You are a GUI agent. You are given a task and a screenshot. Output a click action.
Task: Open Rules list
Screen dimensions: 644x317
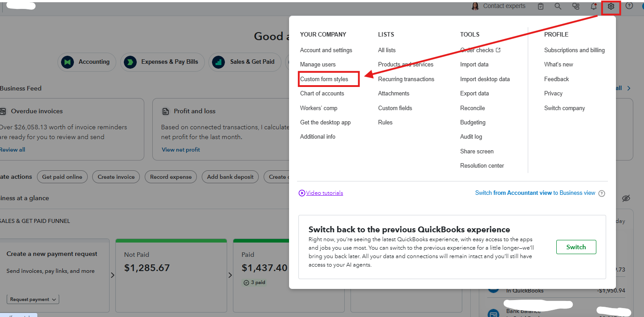385,122
